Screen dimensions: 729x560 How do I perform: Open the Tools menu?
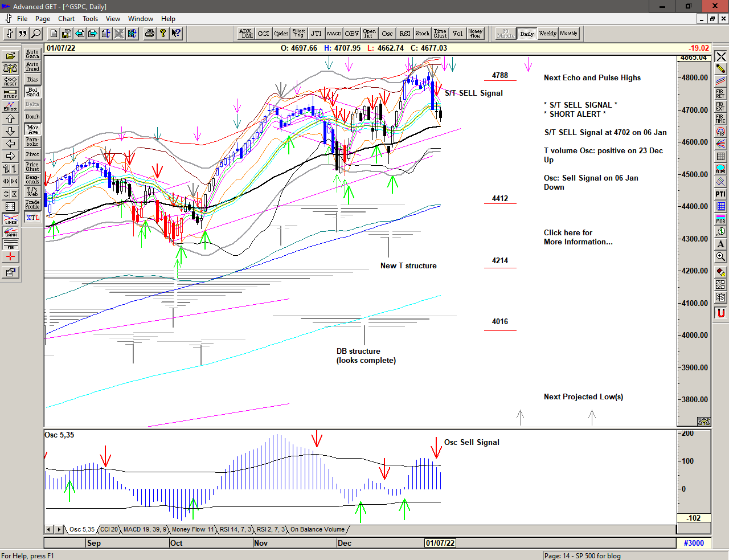(90, 19)
